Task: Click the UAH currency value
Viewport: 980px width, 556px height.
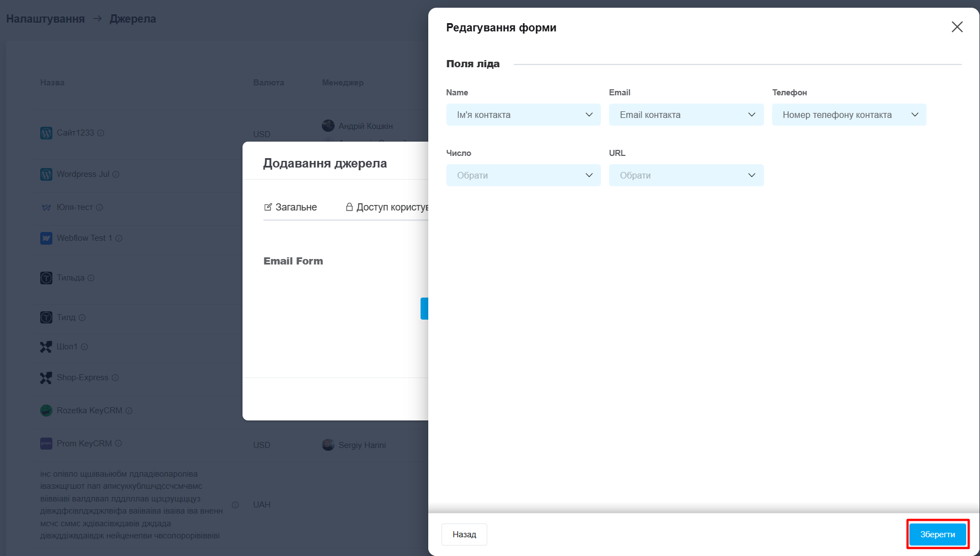Action: [262, 505]
